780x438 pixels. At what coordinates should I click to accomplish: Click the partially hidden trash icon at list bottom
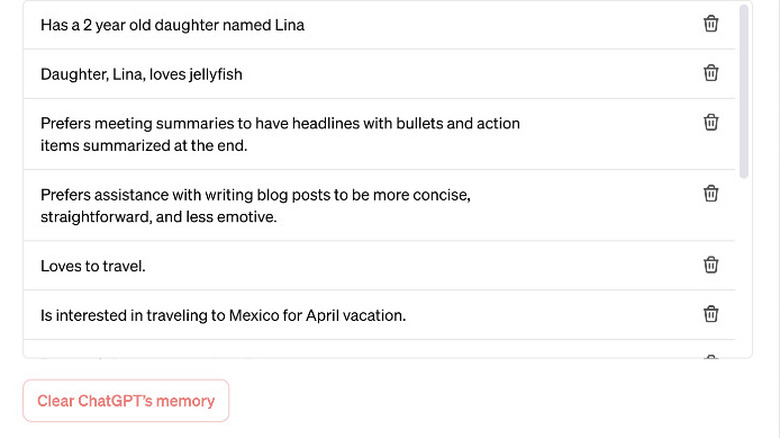click(x=711, y=355)
